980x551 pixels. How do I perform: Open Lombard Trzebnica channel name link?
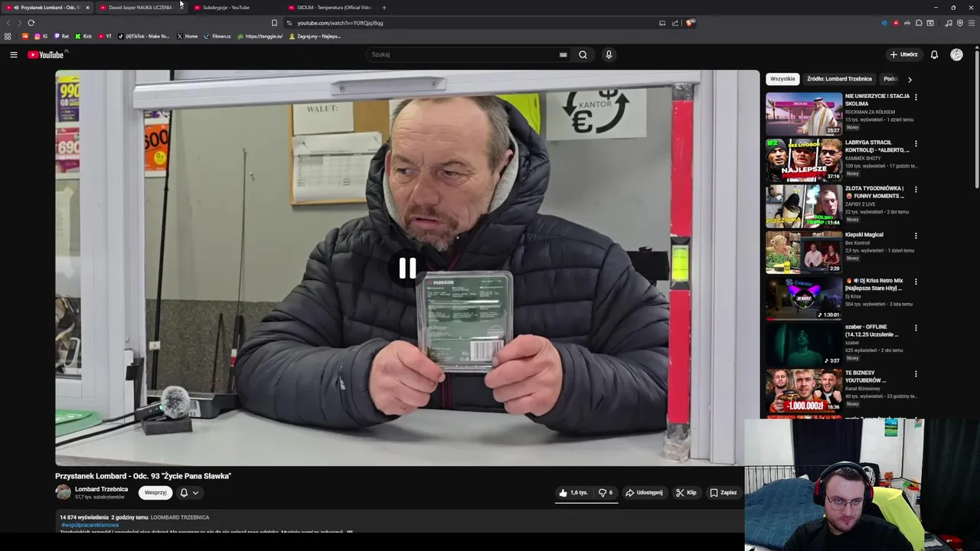pos(101,489)
